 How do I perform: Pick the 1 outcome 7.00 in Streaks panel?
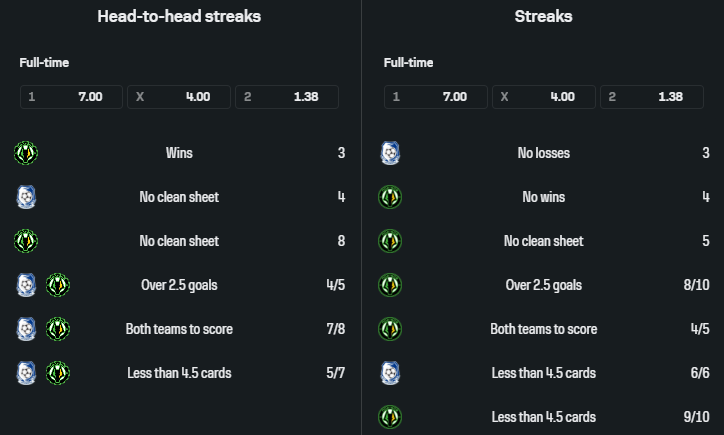[436, 97]
